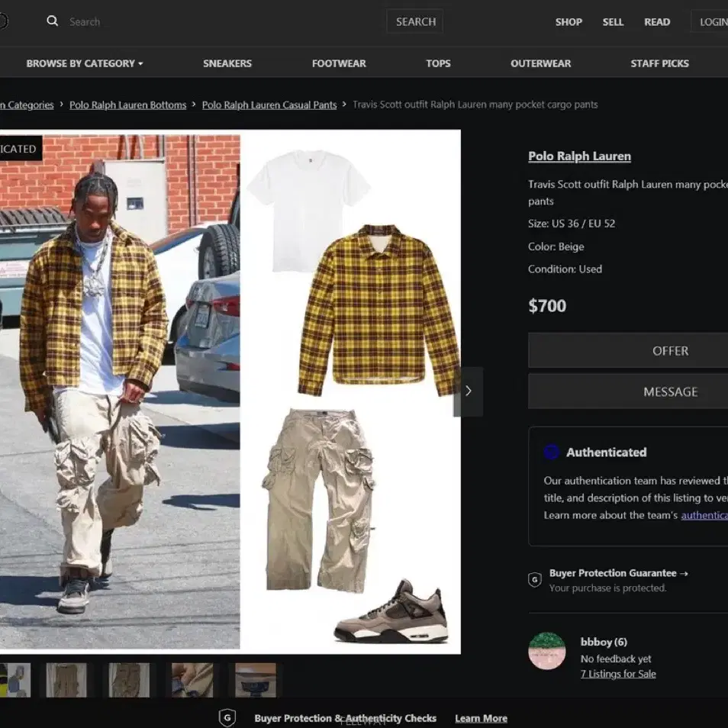
Task: Open the authentication process link
Action: [x=704, y=515]
